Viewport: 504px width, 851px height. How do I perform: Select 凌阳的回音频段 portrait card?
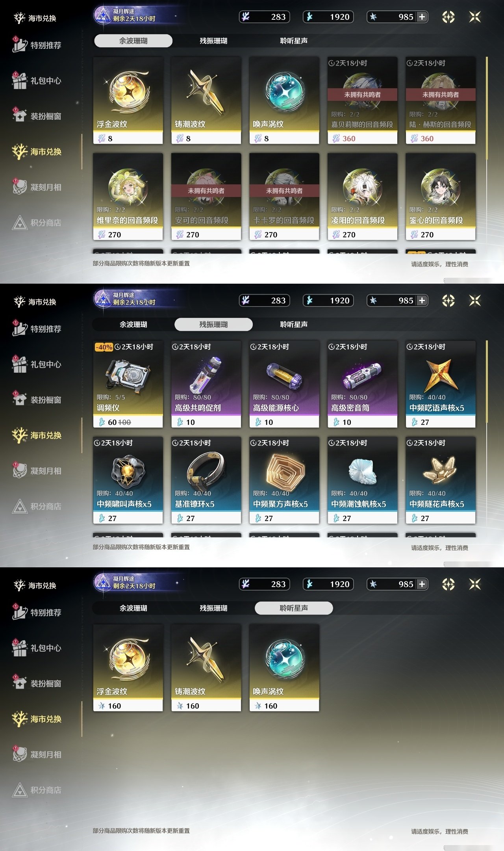pyautogui.click(x=362, y=196)
